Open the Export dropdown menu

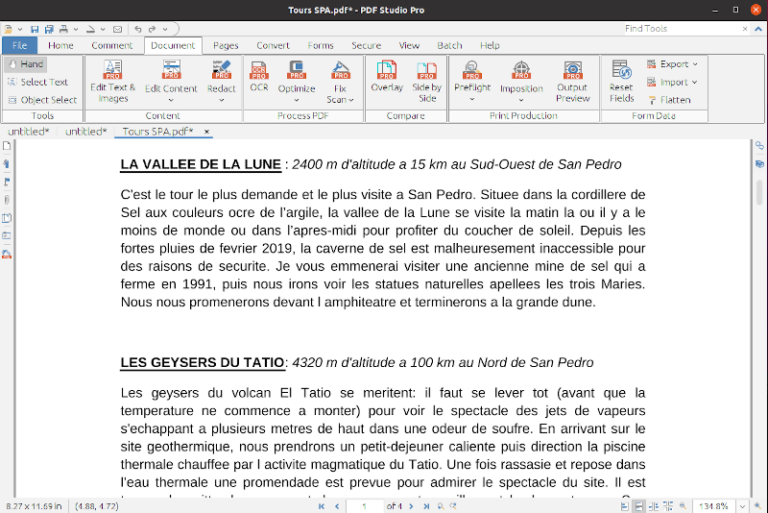(x=673, y=64)
